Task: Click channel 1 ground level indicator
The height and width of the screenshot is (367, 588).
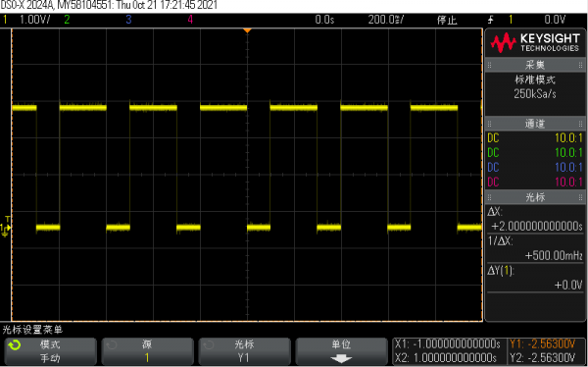Action: [x=5, y=228]
